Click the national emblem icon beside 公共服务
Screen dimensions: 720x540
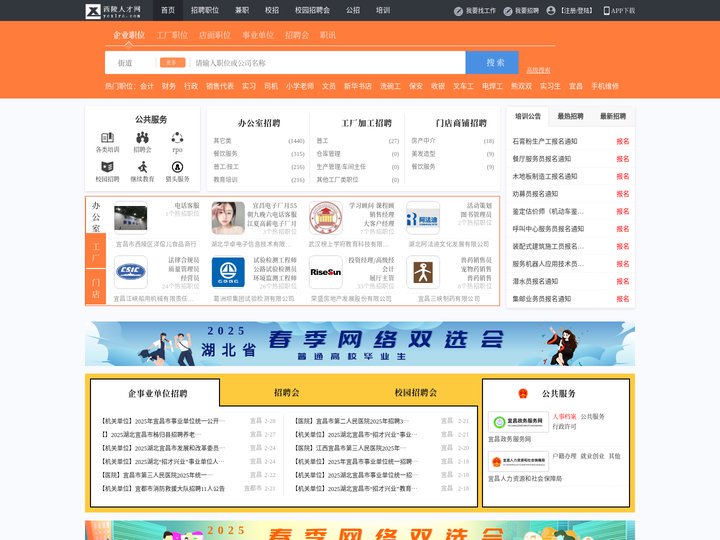click(523, 394)
